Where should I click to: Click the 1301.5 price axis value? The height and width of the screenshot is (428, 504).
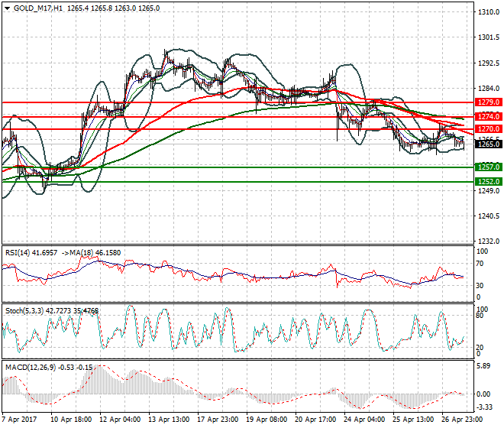click(x=489, y=37)
